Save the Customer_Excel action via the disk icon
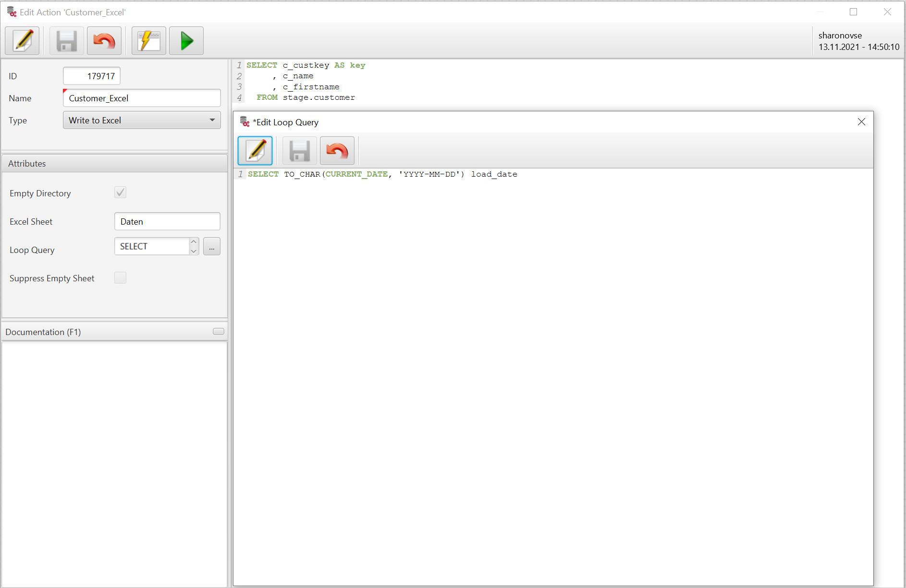Viewport: 906px width, 588px height. (x=66, y=41)
